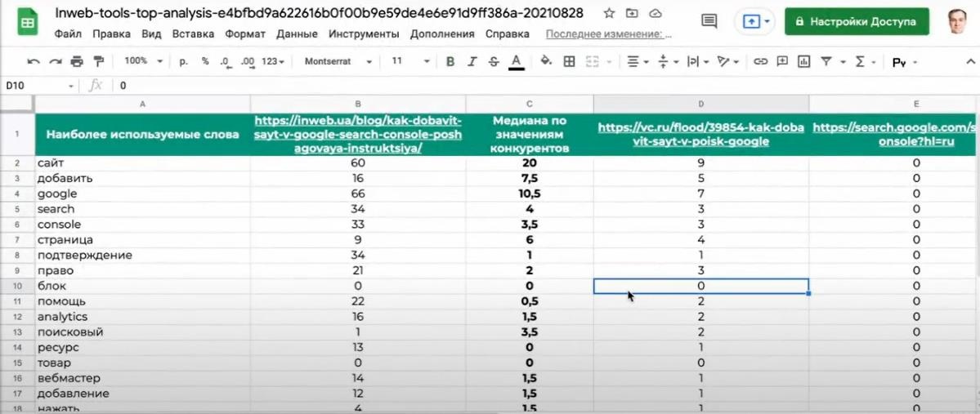
Task: Click the functions sigma icon
Action: click(860, 62)
